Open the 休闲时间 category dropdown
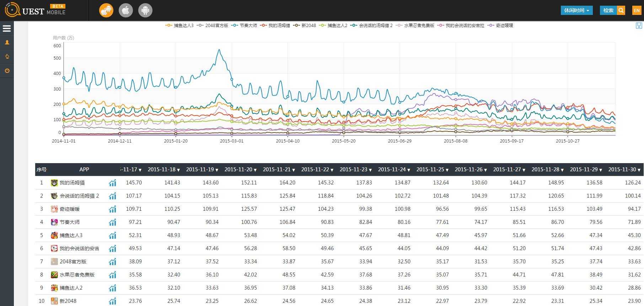 (x=576, y=10)
